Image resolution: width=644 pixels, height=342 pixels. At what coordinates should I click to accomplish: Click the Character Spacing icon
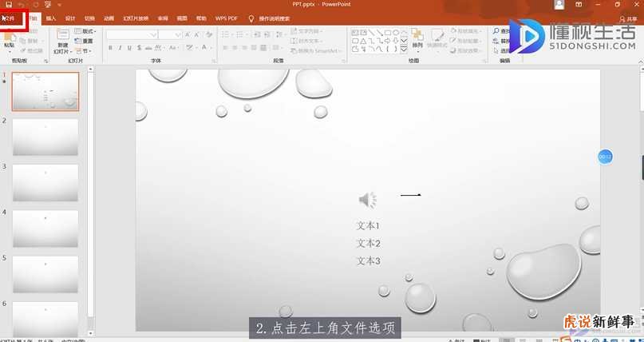(x=160, y=48)
